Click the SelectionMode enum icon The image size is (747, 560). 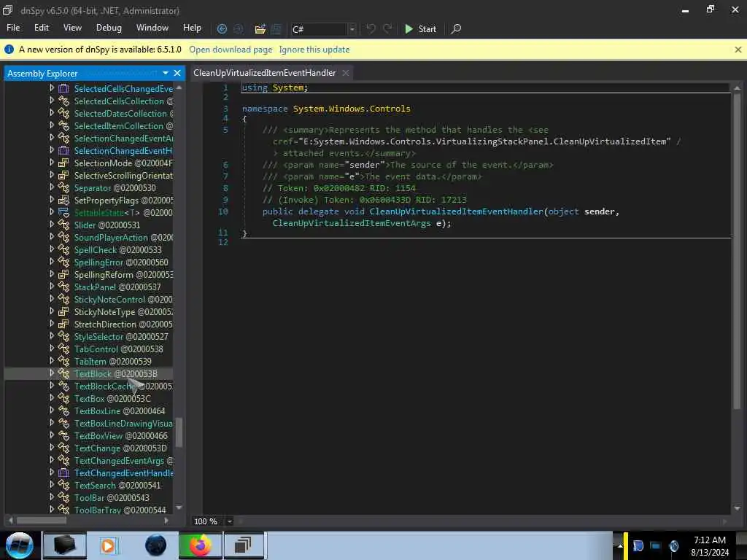tap(63, 163)
